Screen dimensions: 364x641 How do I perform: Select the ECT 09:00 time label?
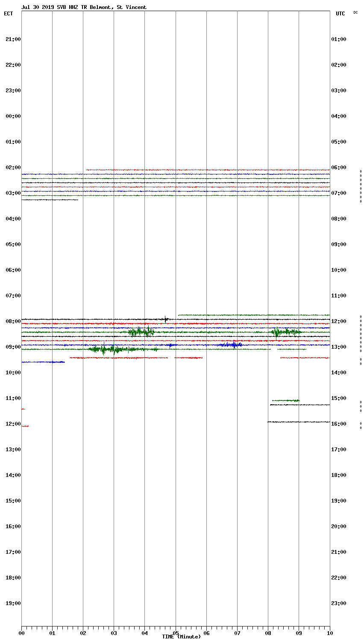point(13,347)
